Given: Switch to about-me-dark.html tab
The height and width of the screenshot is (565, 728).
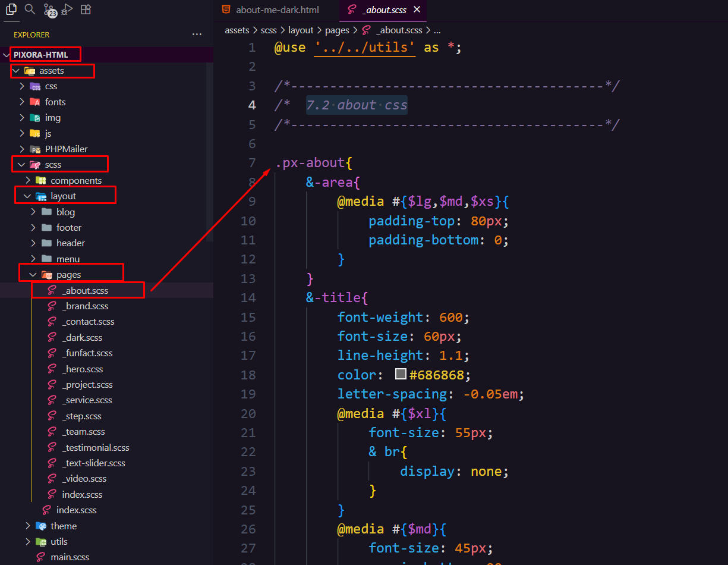Looking at the screenshot, I should 277,10.
